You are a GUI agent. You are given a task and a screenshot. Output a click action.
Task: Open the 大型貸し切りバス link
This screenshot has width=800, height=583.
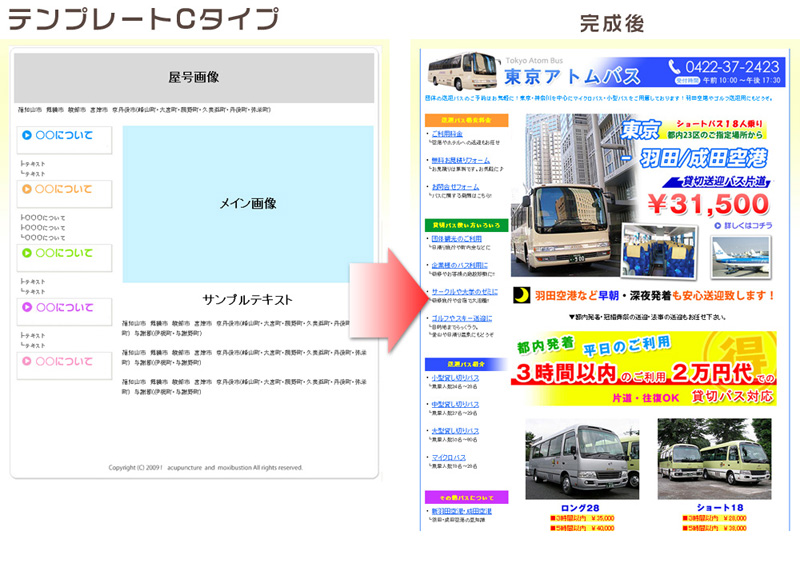tap(455, 431)
